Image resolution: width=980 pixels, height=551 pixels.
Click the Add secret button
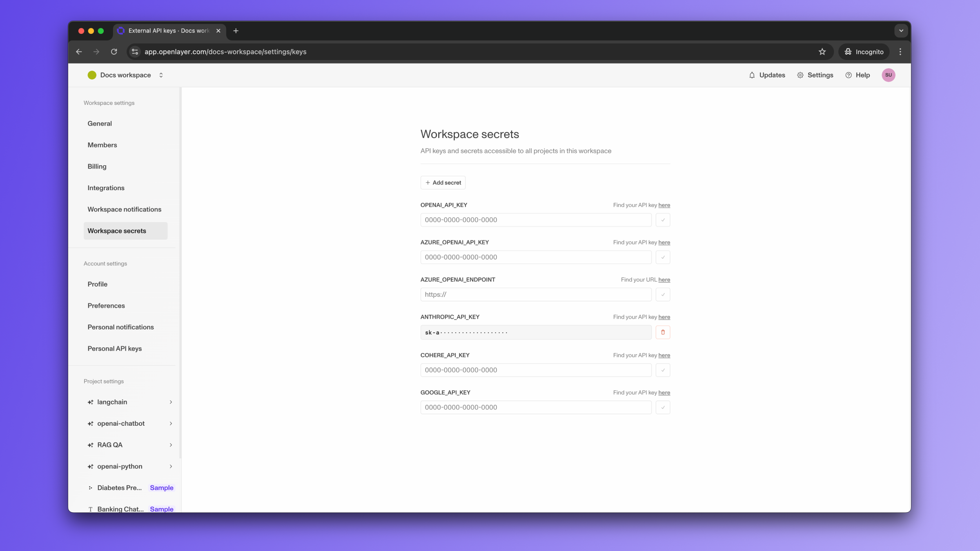[x=443, y=182]
